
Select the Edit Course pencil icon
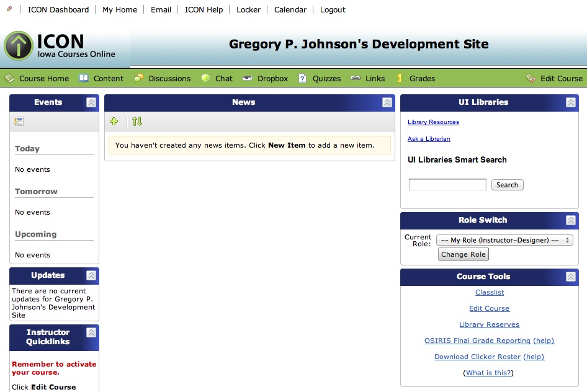tap(531, 78)
